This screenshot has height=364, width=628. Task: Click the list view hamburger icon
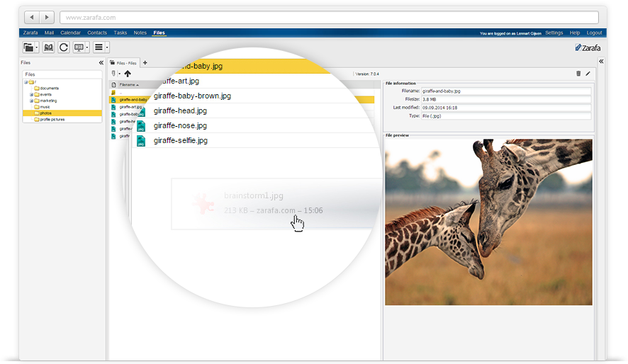99,47
